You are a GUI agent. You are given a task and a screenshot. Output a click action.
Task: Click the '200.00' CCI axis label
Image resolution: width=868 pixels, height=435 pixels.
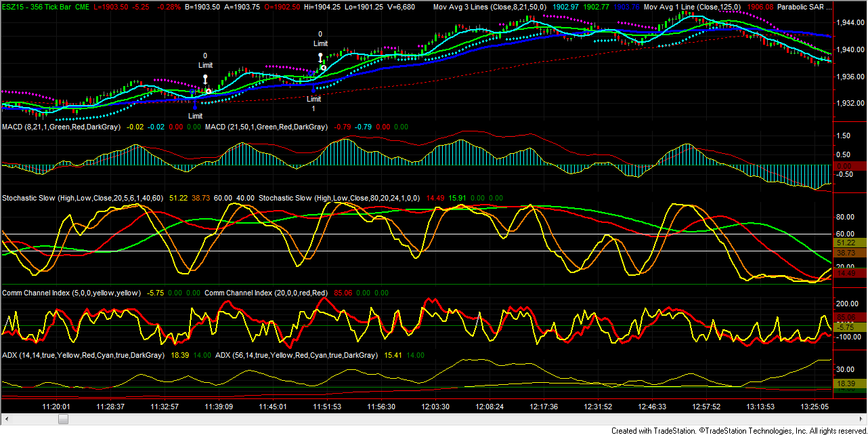(x=847, y=304)
